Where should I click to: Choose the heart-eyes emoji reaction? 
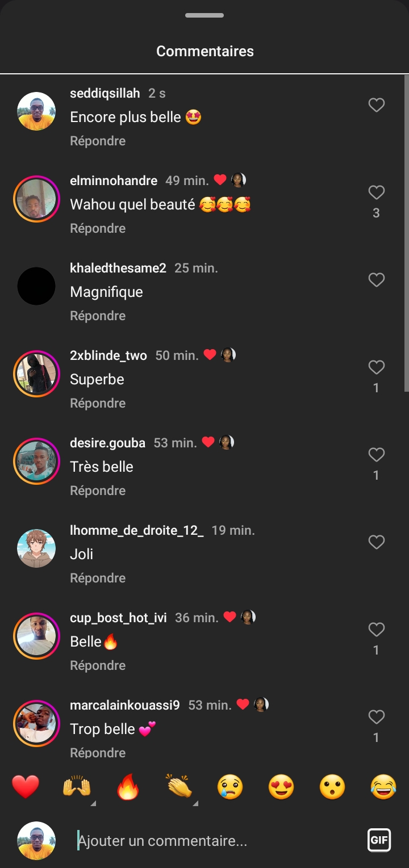[x=281, y=787]
